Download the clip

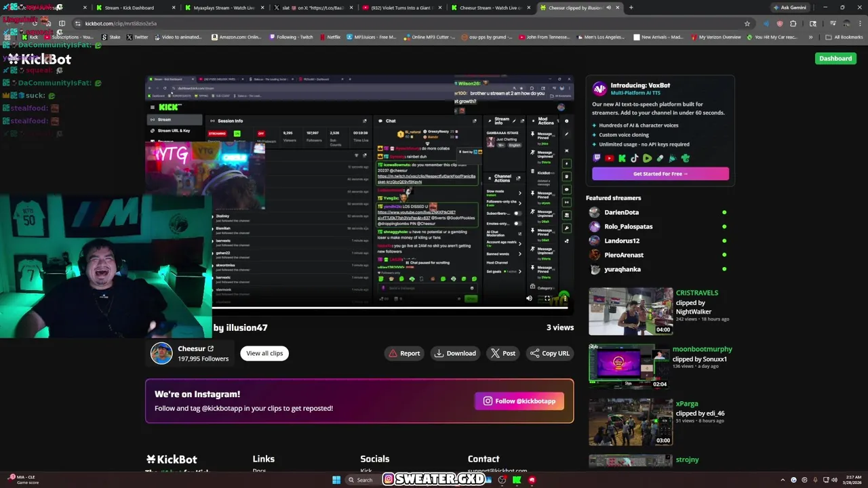[456, 353]
